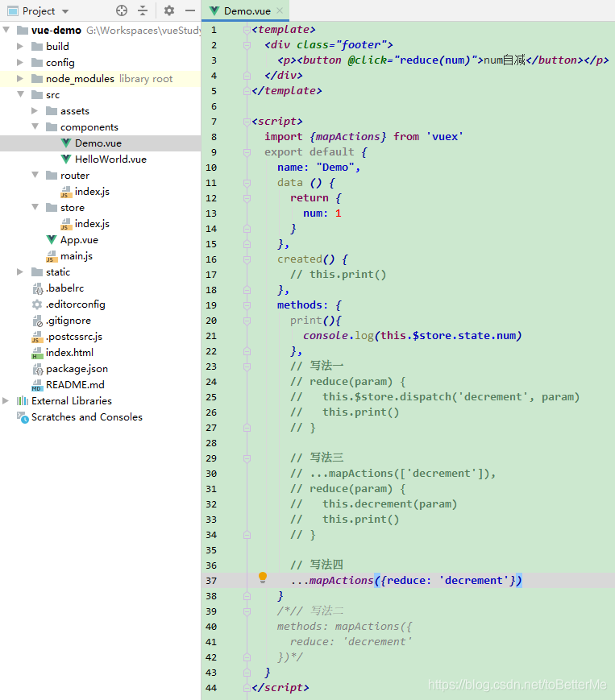Screen dimensions: 615x700
Task: Switch to the Demo.vue tab
Action: [x=247, y=10]
